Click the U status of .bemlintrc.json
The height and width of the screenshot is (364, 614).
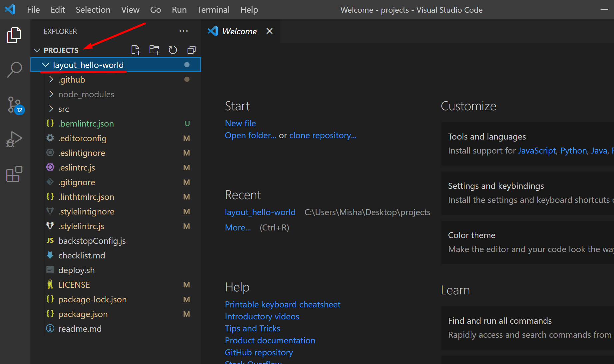click(187, 124)
